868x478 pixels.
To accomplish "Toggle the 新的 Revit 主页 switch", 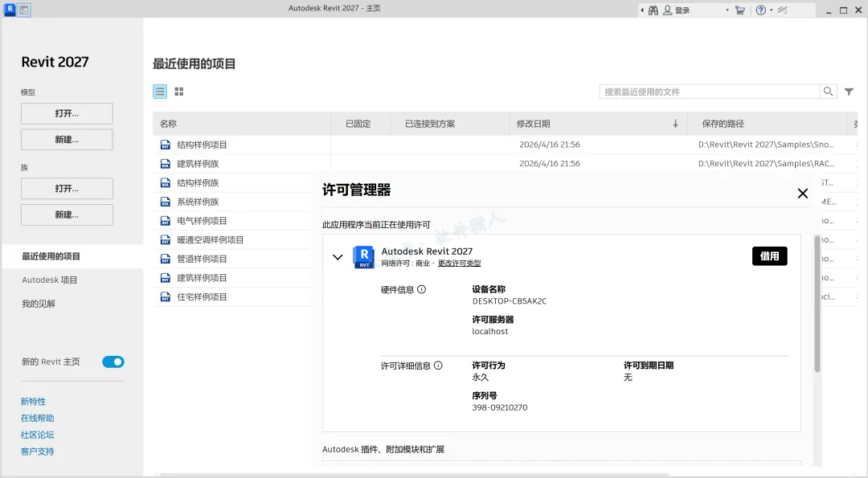I will coord(113,362).
